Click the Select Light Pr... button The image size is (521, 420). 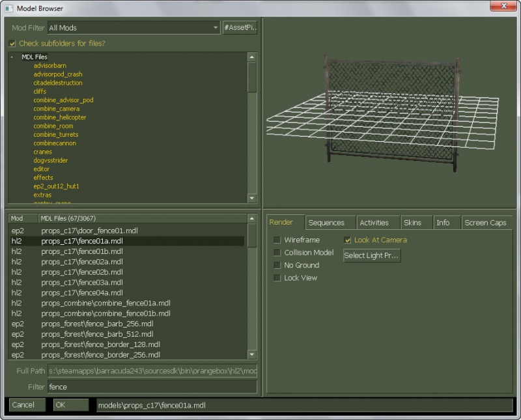click(372, 255)
